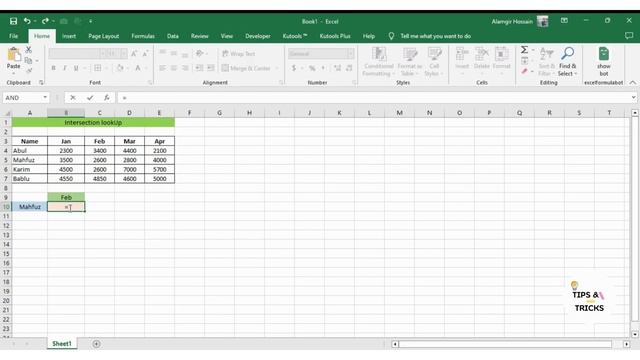
Task: Open the Help tab
Action: point(369,36)
